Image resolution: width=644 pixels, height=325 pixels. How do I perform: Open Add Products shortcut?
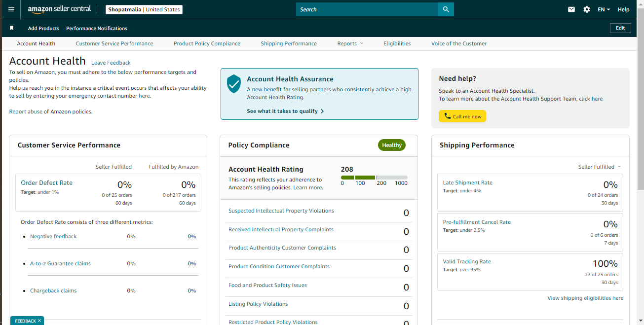(x=43, y=28)
